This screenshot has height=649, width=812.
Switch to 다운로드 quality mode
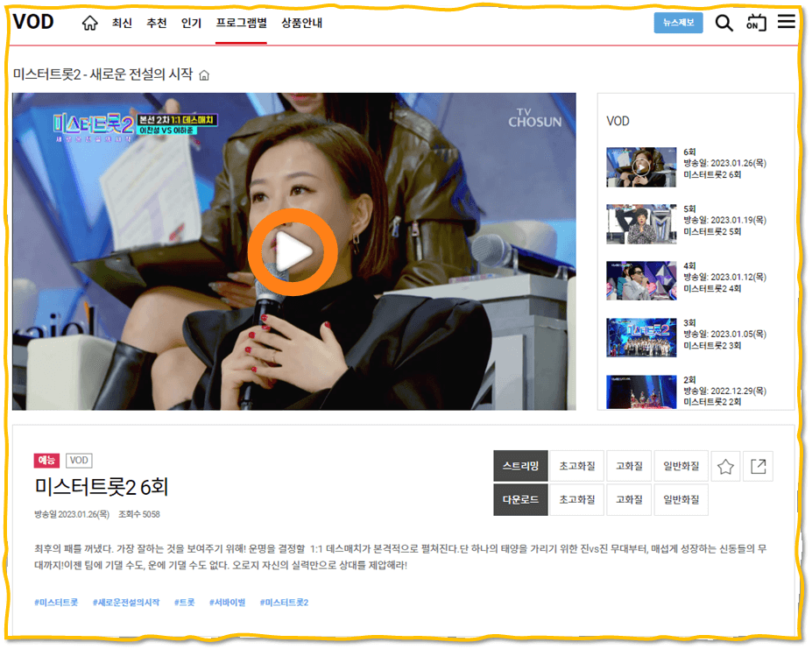[519, 498]
